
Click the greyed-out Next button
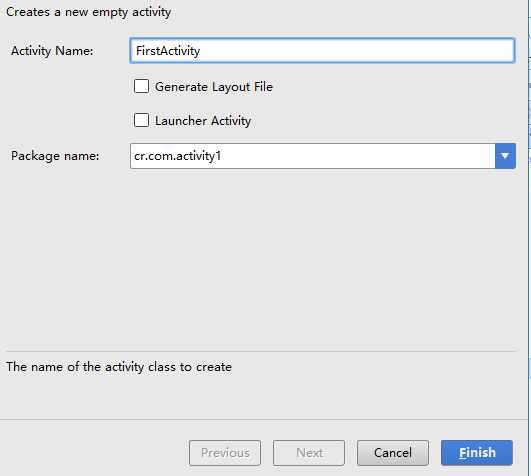[x=309, y=453]
